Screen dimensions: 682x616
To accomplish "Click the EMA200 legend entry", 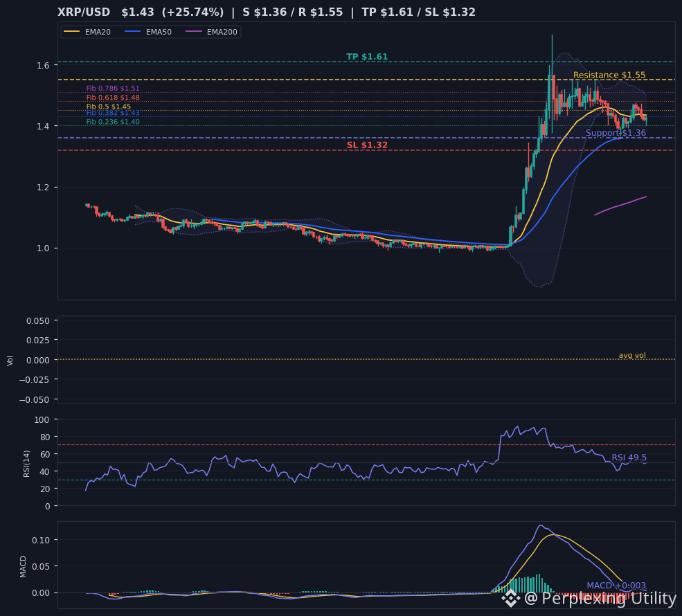I will point(211,32).
